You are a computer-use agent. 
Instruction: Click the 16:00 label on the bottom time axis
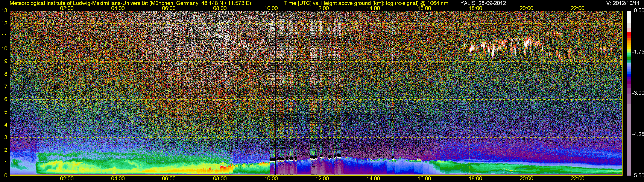pos(424,179)
